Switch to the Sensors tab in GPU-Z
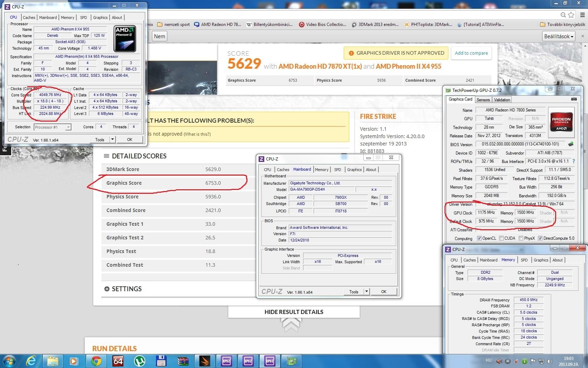The image size is (588, 368). (483, 100)
